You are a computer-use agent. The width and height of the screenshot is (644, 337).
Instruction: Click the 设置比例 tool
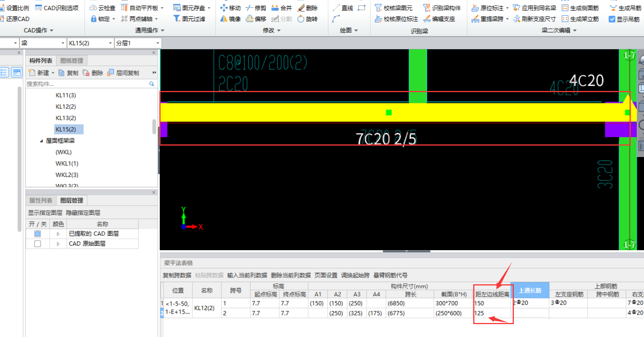(14, 8)
